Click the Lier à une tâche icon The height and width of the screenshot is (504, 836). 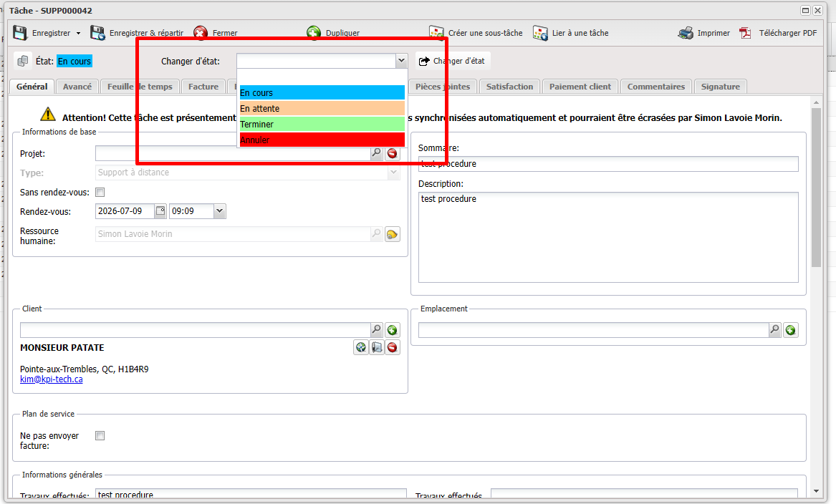click(x=540, y=32)
